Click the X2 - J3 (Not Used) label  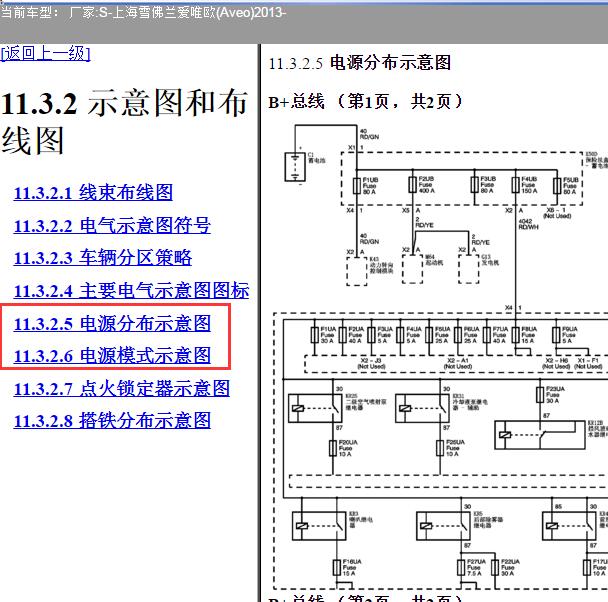tap(371, 364)
